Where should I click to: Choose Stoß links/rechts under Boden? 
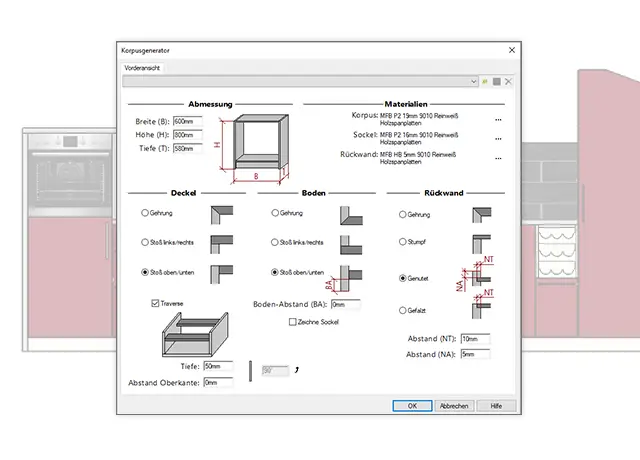(x=275, y=242)
